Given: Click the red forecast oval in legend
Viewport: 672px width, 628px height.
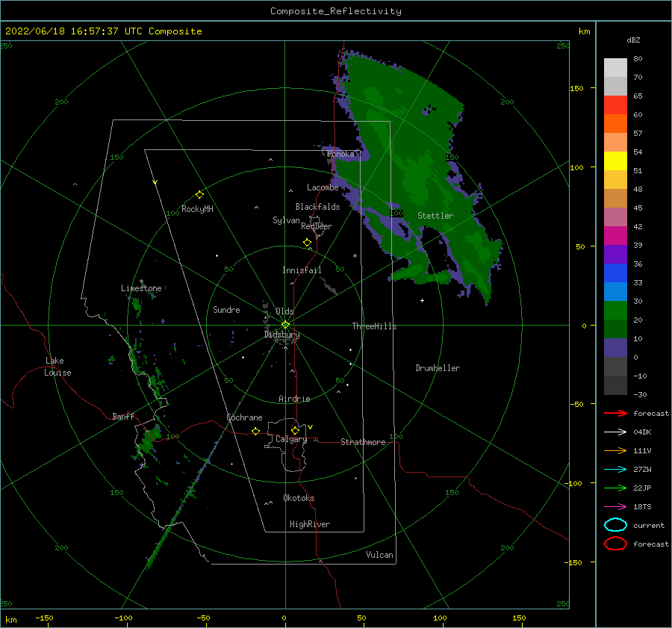Looking at the screenshot, I should (x=615, y=544).
